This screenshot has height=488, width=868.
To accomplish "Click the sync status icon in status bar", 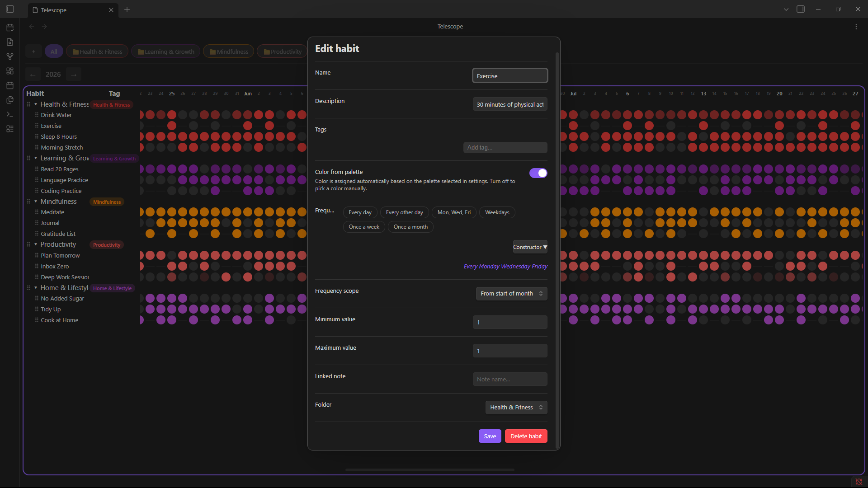I will (x=859, y=482).
